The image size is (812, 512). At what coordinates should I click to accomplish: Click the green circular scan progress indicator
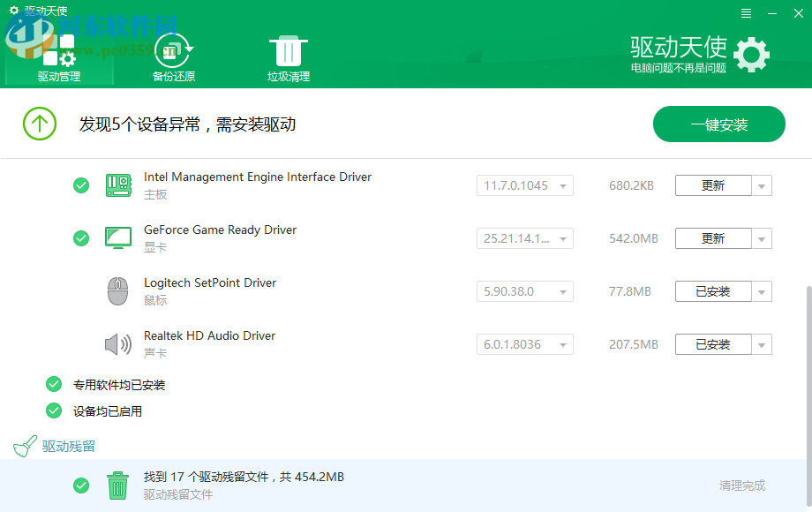pyautogui.click(x=39, y=124)
